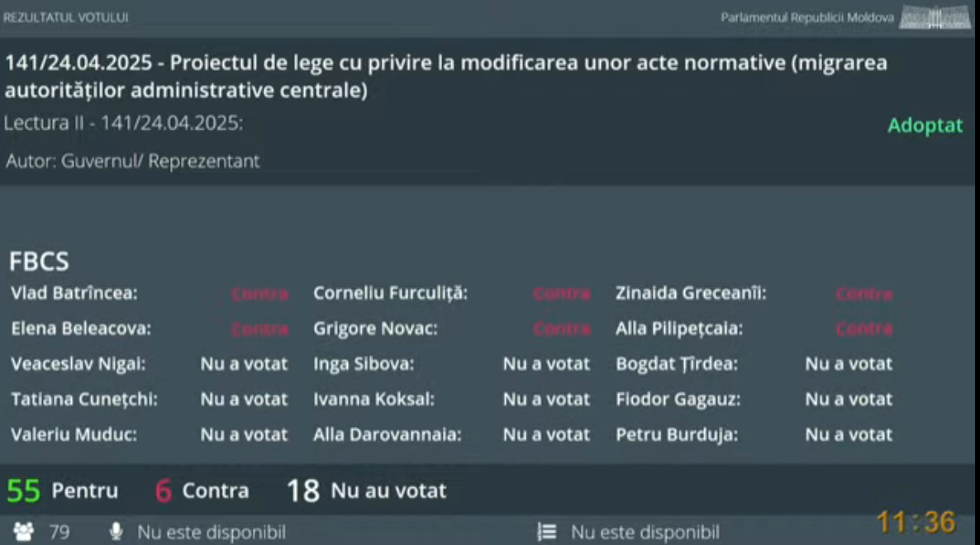
Task: Click the attendees people icon
Action: point(23,532)
